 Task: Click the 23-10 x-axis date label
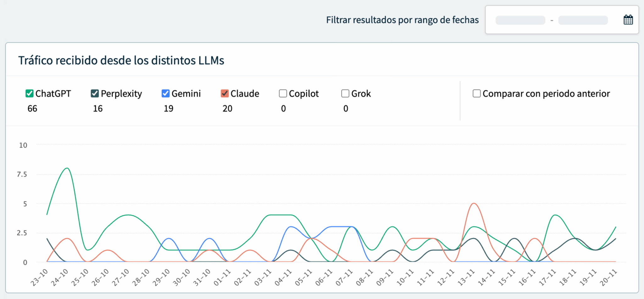(40, 277)
